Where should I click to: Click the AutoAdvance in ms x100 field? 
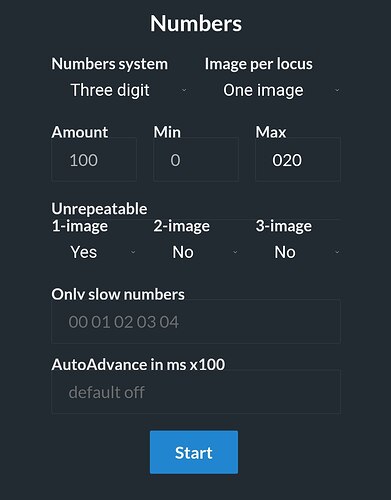(x=196, y=392)
